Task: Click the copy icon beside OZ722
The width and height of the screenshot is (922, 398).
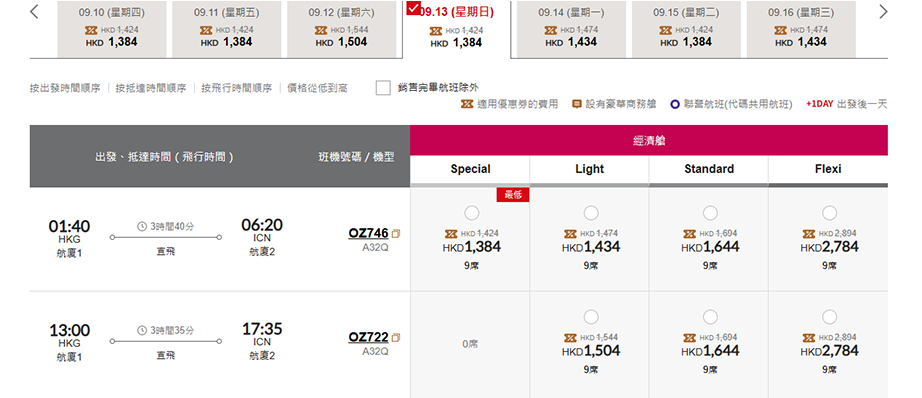Action: 396,337
